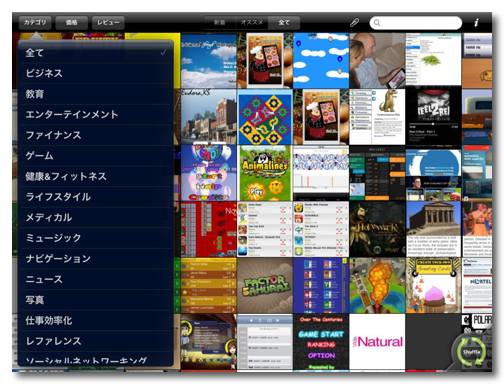Image resolution: width=504 pixels, height=384 pixels.
Task: Open the man holding iPad photo thumbnail
Action: click(377, 61)
